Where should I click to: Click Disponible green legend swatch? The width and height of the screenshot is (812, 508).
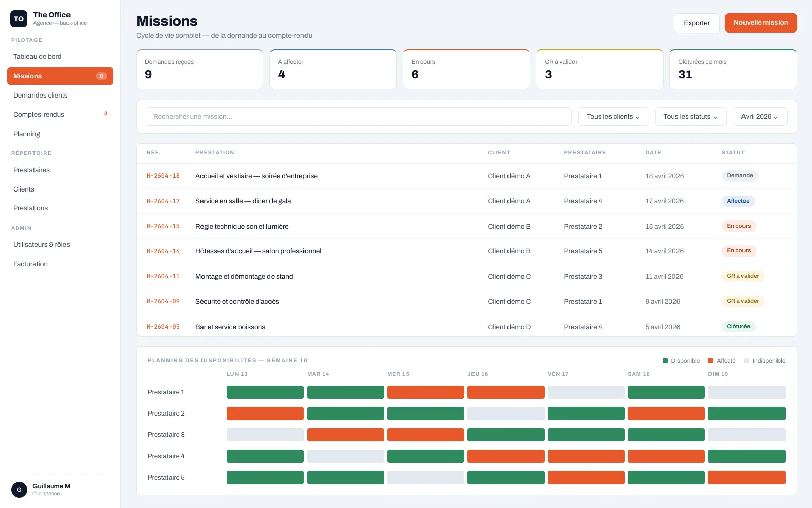tap(665, 361)
